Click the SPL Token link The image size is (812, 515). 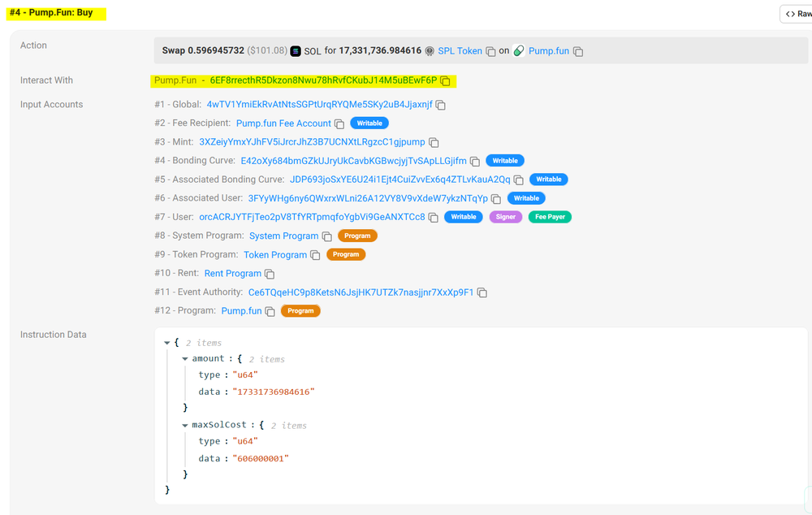pos(460,50)
